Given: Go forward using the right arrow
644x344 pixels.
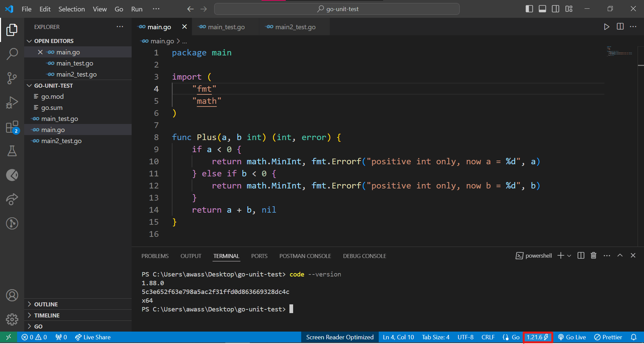Looking at the screenshot, I should [204, 9].
